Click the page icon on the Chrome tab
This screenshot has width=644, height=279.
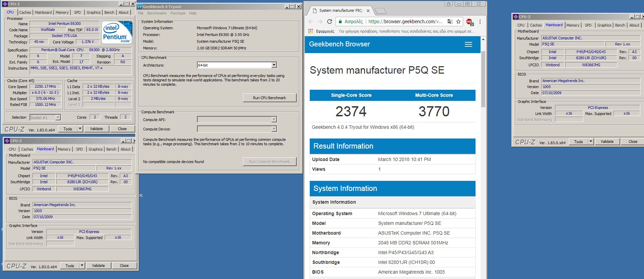314,11
